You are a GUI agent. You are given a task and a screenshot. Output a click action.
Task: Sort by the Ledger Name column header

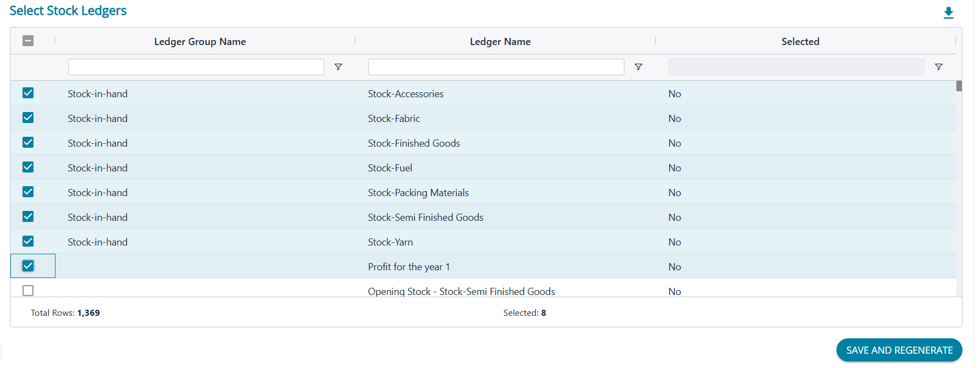(x=500, y=42)
